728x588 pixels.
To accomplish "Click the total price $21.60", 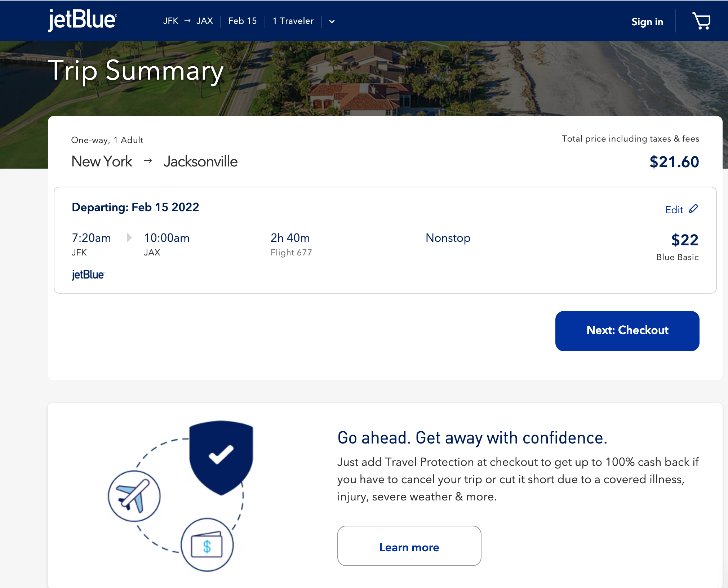I will coord(674,162).
